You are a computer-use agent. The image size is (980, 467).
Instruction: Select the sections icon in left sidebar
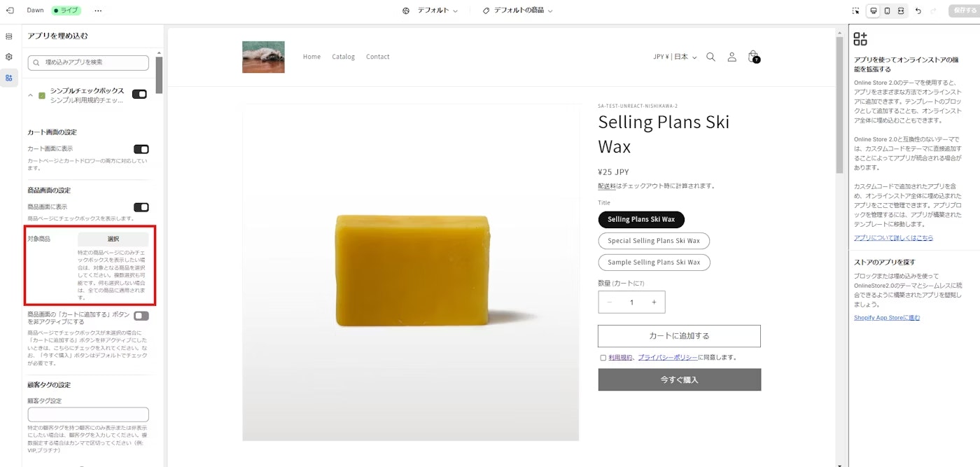pos(9,35)
